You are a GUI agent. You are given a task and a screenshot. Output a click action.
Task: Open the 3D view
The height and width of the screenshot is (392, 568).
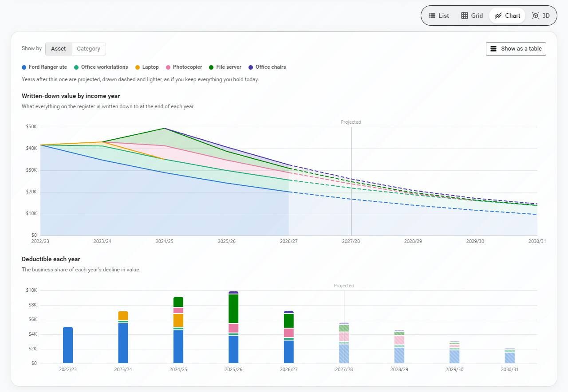[540, 16]
